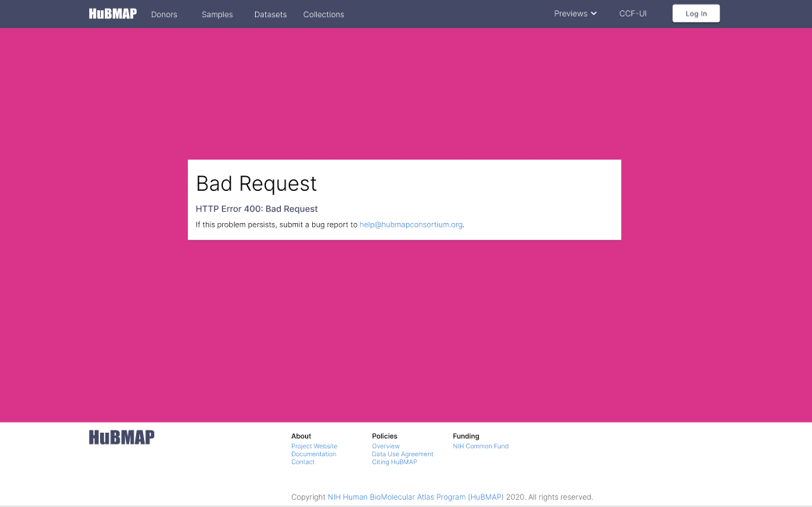View the Documentation page
Screen dimensions: 812x507
[x=314, y=454]
